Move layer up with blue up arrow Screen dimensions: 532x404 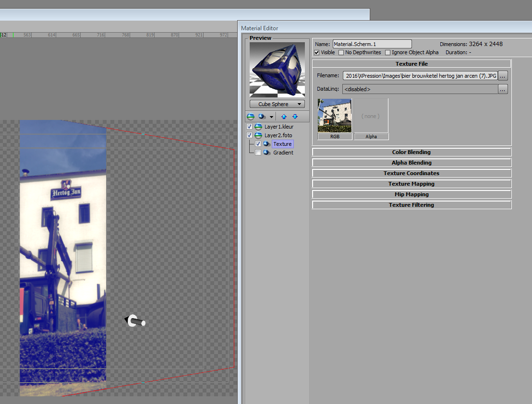pyautogui.click(x=284, y=117)
